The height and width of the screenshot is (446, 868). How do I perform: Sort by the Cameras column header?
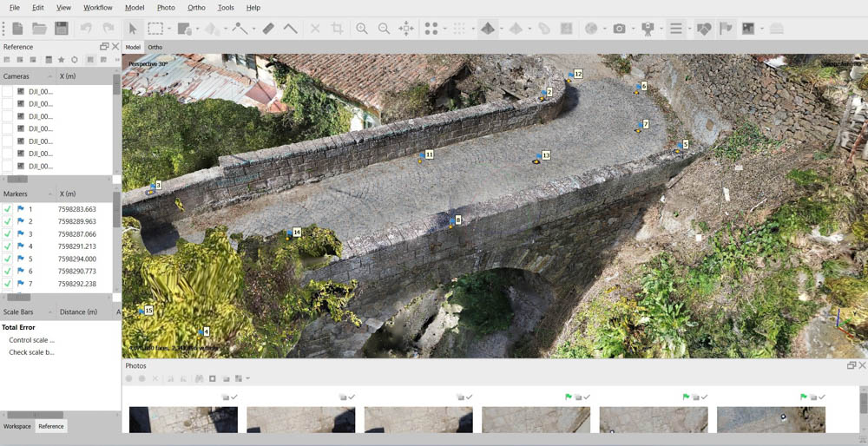[x=28, y=75]
